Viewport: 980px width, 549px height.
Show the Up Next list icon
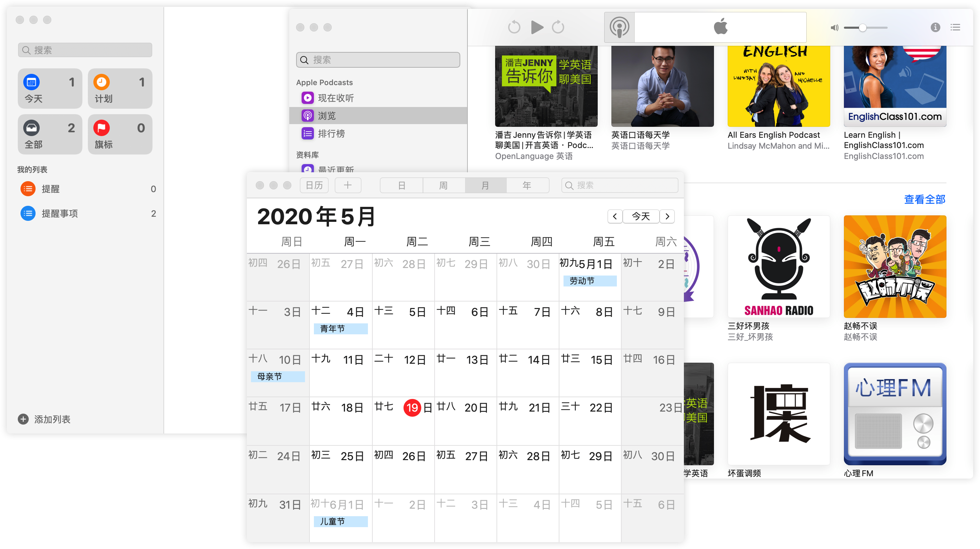(955, 27)
